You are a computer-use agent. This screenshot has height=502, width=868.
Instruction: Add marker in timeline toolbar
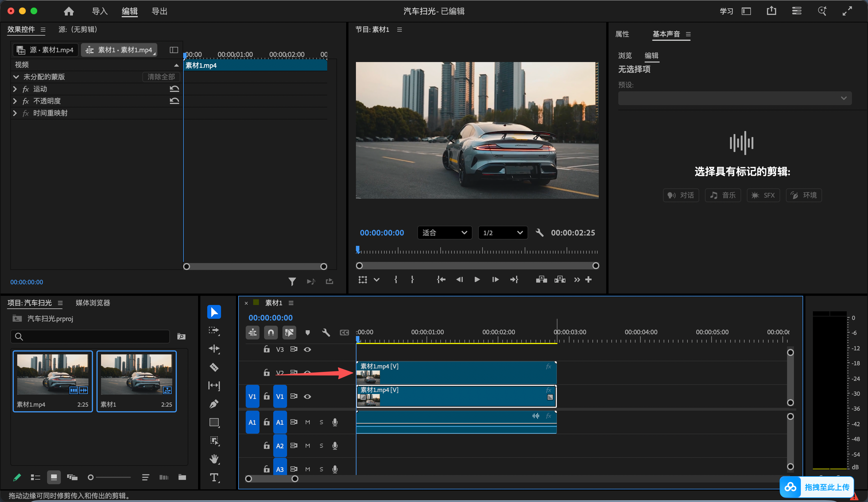(308, 333)
